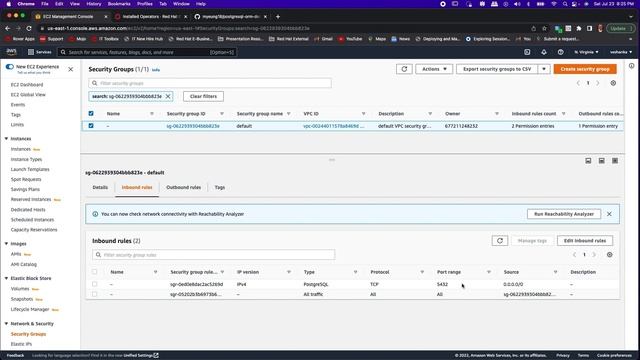This screenshot has height=360, width=640.
Task: Switch to the Tags tab
Action: 220,187
